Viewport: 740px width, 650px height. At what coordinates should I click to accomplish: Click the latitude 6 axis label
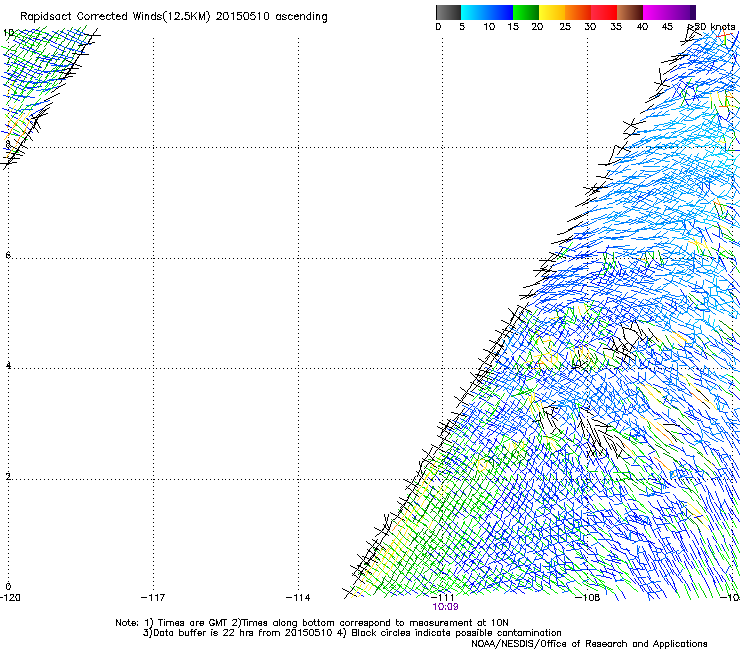point(8,255)
